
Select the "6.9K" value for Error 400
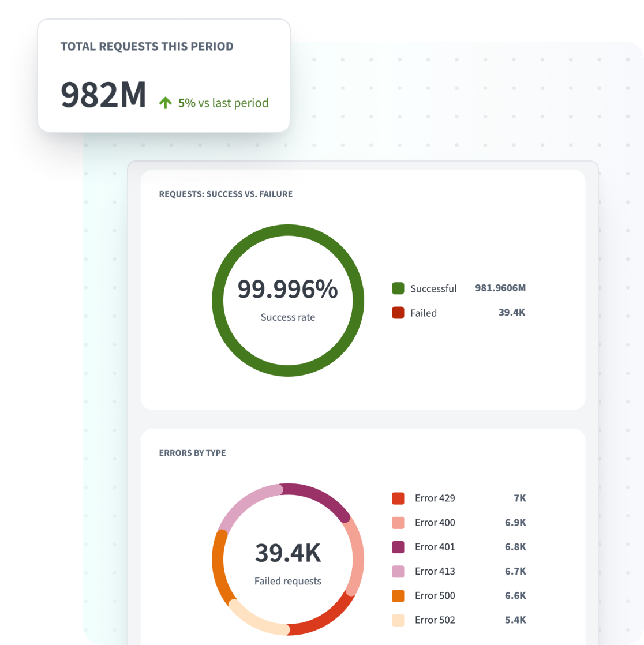click(x=515, y=523)
